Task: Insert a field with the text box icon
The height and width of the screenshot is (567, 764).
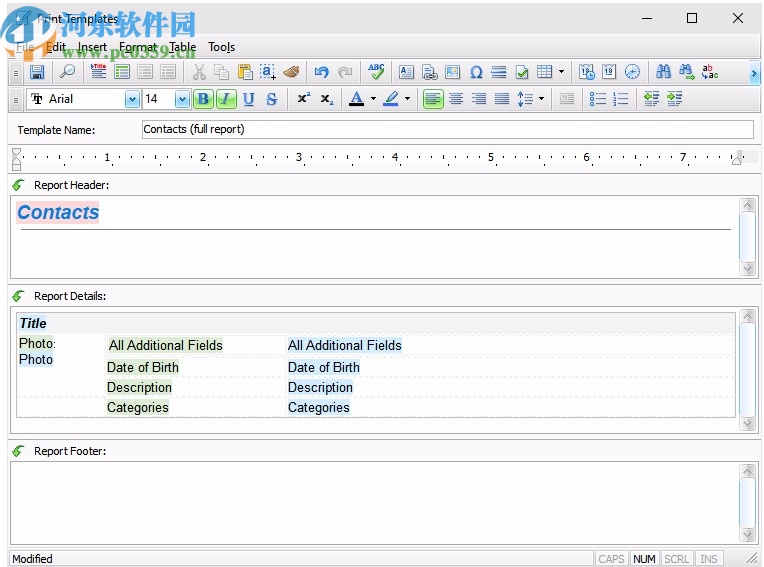Action: click(x=406, y=73)
